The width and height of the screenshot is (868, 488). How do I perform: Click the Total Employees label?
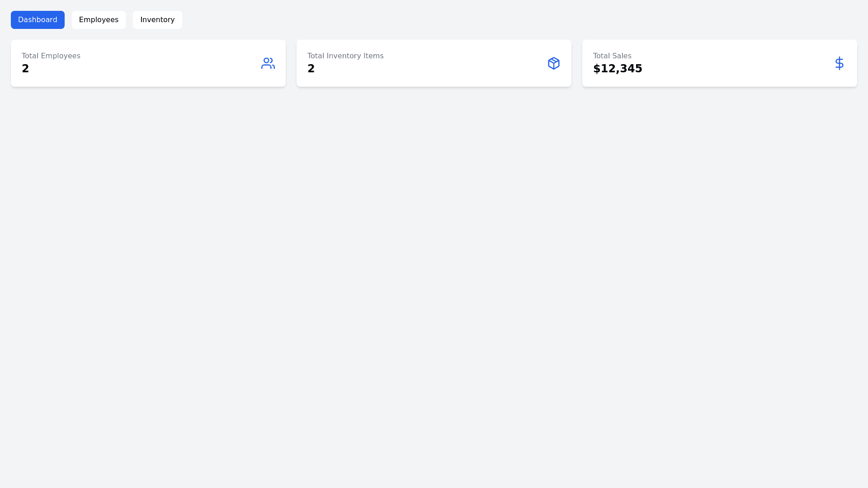pos(51,56)
